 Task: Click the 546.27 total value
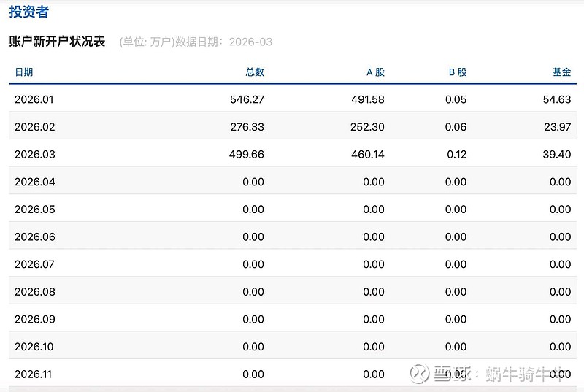click(247, 99)
